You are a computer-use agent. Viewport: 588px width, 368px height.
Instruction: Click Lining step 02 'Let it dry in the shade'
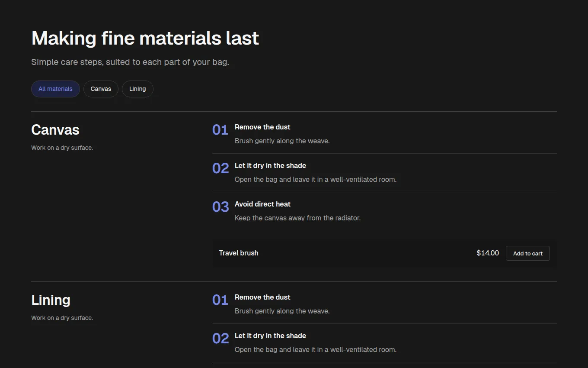click(270, 336)
